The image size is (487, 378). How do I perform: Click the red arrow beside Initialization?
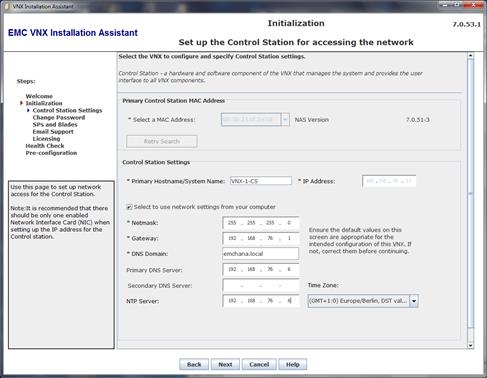(21, 103)
